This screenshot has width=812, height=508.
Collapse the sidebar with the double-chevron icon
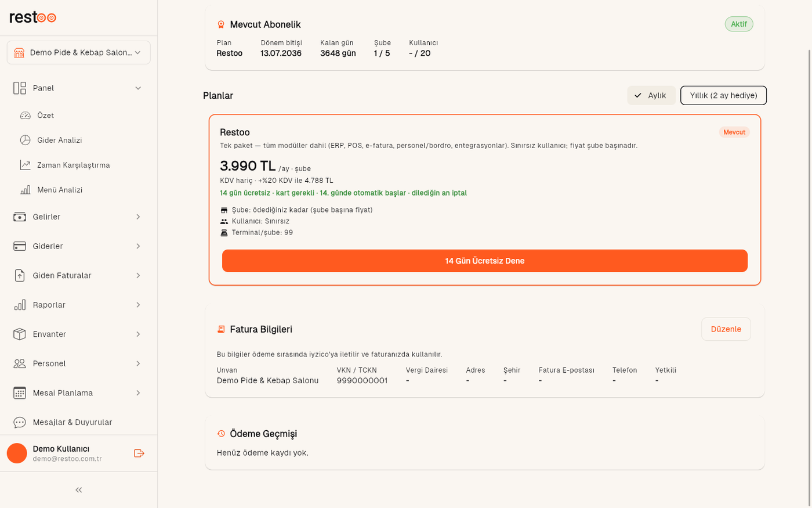pos(79,490)
